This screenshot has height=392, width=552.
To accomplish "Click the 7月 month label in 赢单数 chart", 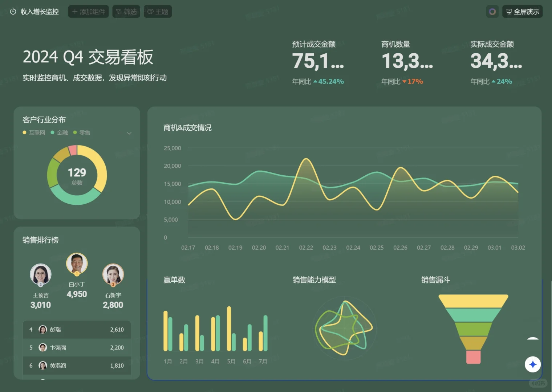I will point(263,362).
